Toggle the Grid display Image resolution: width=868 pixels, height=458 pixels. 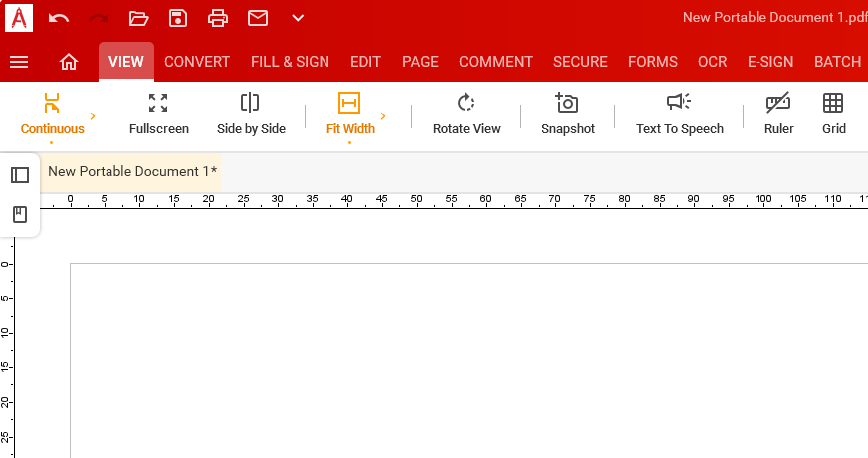tap(834, 114)
